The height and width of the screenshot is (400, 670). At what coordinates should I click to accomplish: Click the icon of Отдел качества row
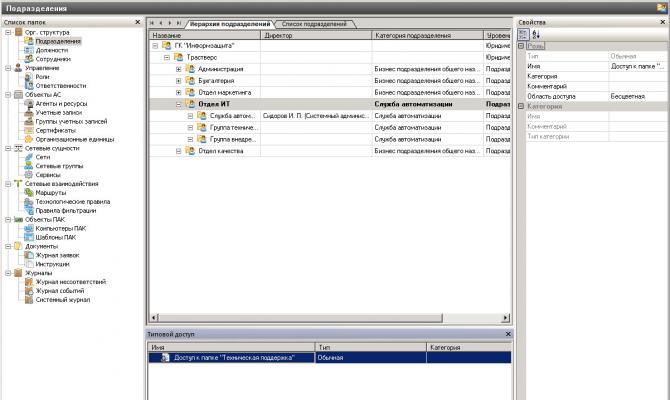tap(190, 151)
